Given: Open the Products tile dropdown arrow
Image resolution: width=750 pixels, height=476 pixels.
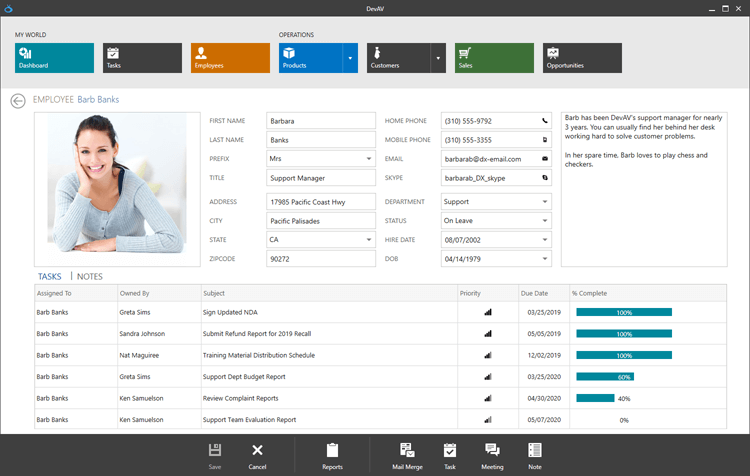Looking at the screenshot, I should [x=350, y=58].
